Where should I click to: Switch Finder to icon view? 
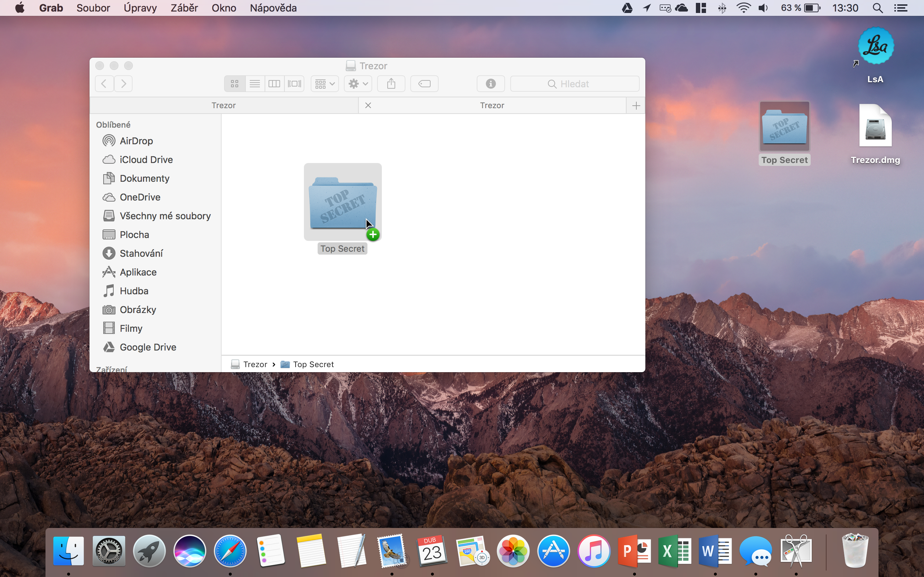pyautogui.click(x=235, y=84)
